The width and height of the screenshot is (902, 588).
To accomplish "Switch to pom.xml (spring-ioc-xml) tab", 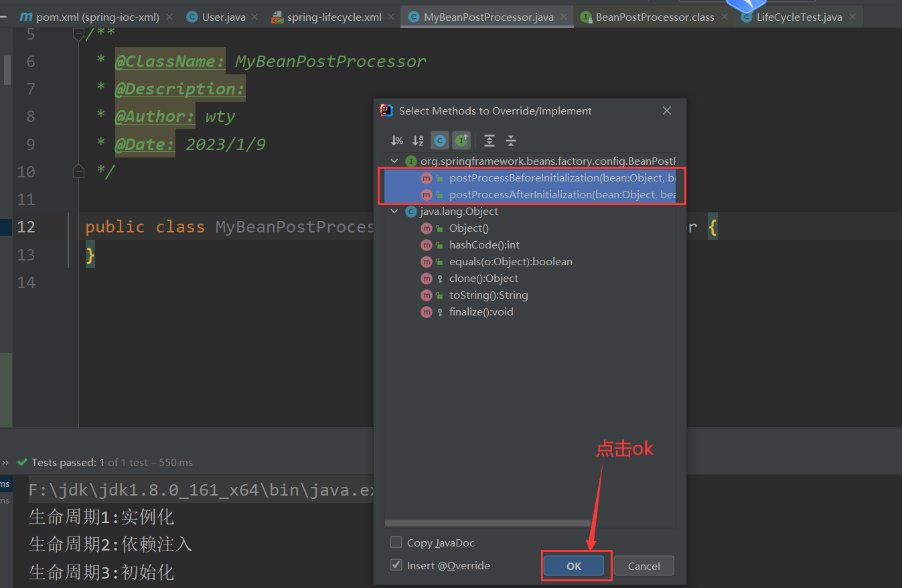I will (97, 17).
